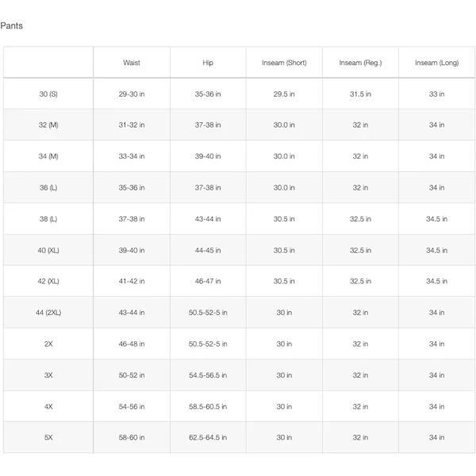Click the Inseam (Reg.) column header
Viewport: 476px width, 476px height.
pos(360,63)
